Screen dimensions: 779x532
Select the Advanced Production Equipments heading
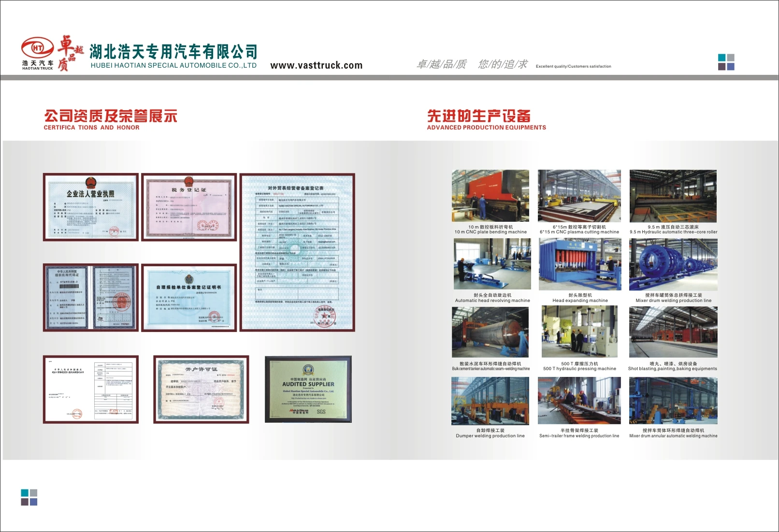coord(486,120)
